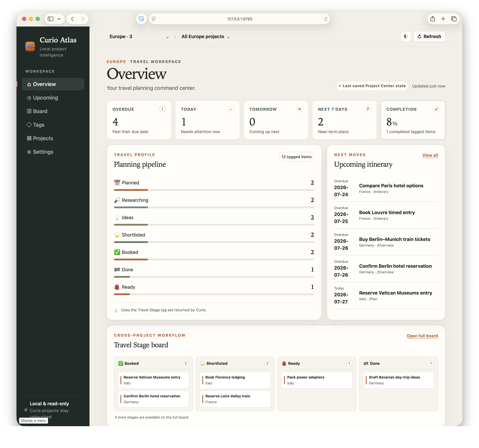479x448 pixels.
Task: Open the Reserve Vatican Museums entry board card
Action: (x=153, y=380)
